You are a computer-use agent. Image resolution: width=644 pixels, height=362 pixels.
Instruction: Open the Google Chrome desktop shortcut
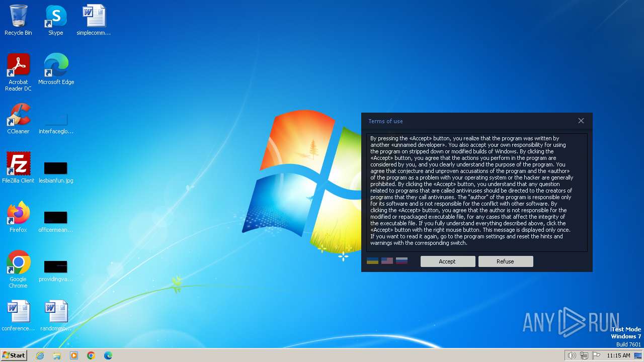click(18, 269)
